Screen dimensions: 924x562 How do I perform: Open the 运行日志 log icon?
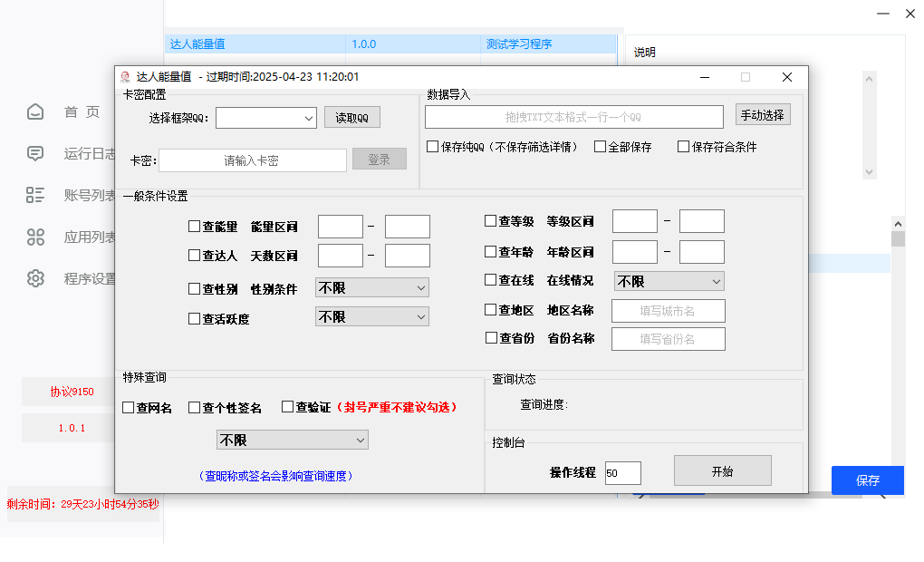[x=35, y=153]
